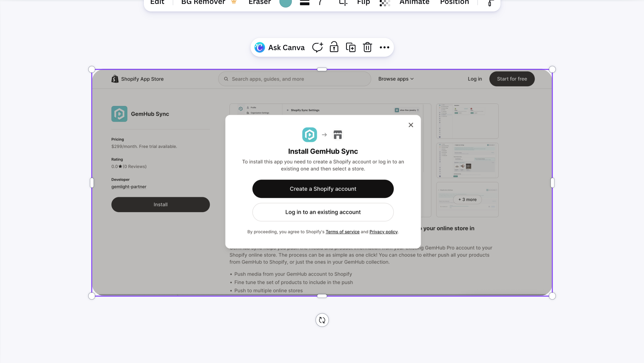Launch the BG Remover tool

tap(209, 3)
